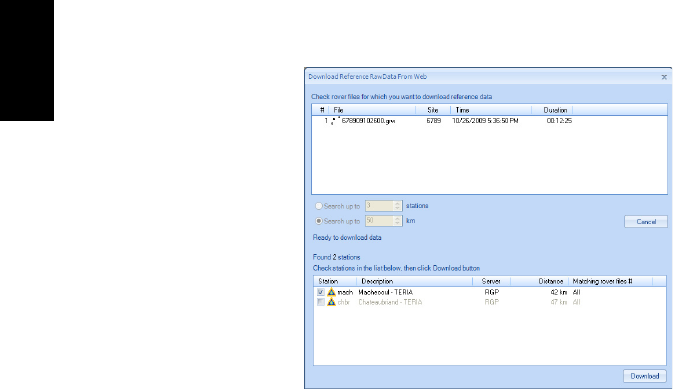Screen dimensions: 673x389
Task: Click the duration value 00:12:25
Action: (x=559, y=121)
